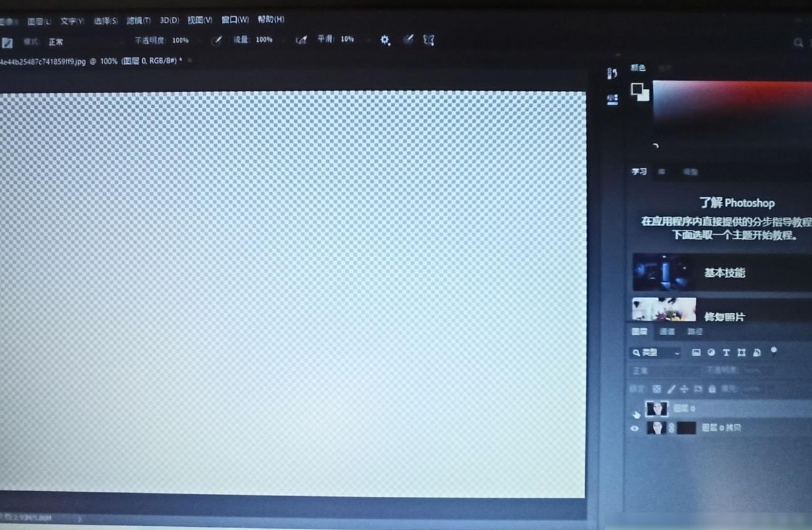Viewport: 812px width, 530px height.
Task: Click the 了解 Photoshop heading text
Action: [737, 203]
